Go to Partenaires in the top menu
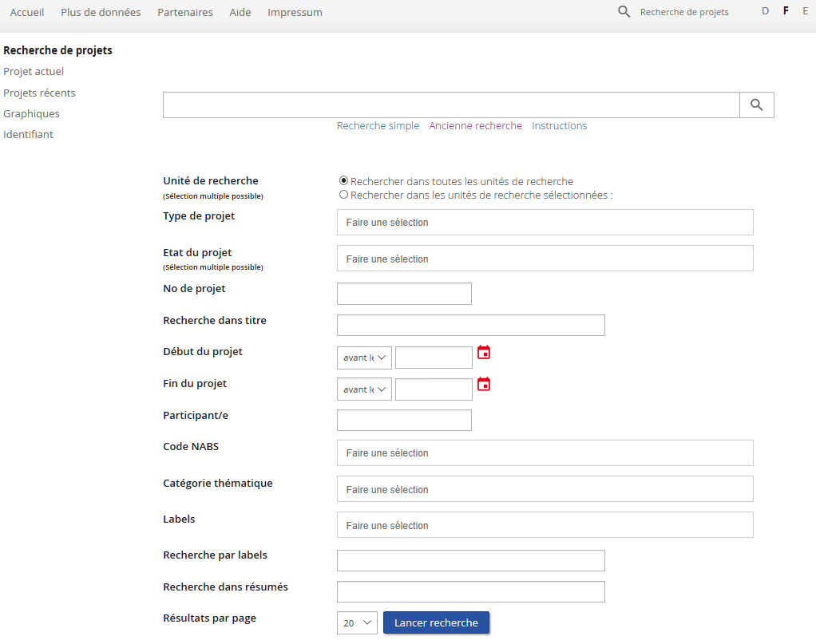Viewport: 816px width, 644px height. 185,12
